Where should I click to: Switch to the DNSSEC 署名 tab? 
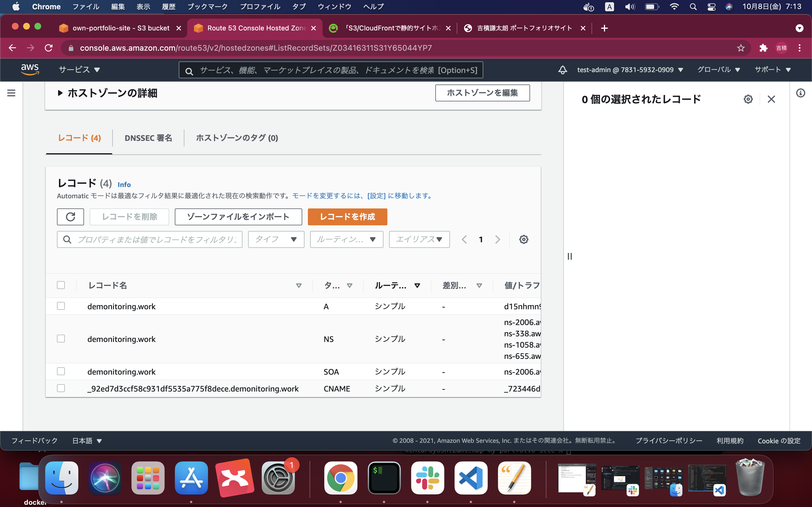[148, 138]
